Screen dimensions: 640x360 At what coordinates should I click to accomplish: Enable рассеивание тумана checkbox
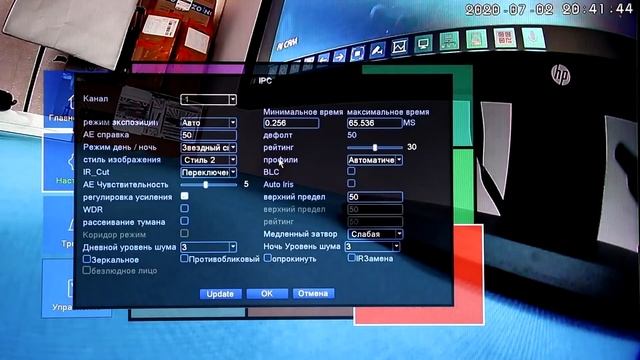pos(184,221)
